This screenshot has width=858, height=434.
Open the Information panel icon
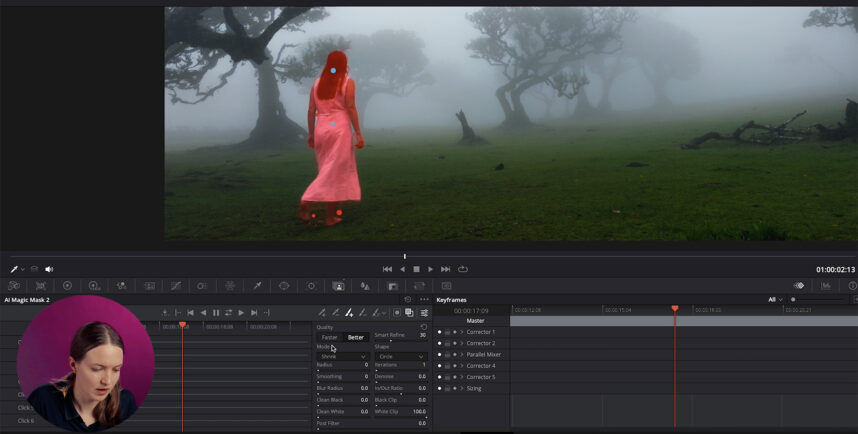coord(852,286)
